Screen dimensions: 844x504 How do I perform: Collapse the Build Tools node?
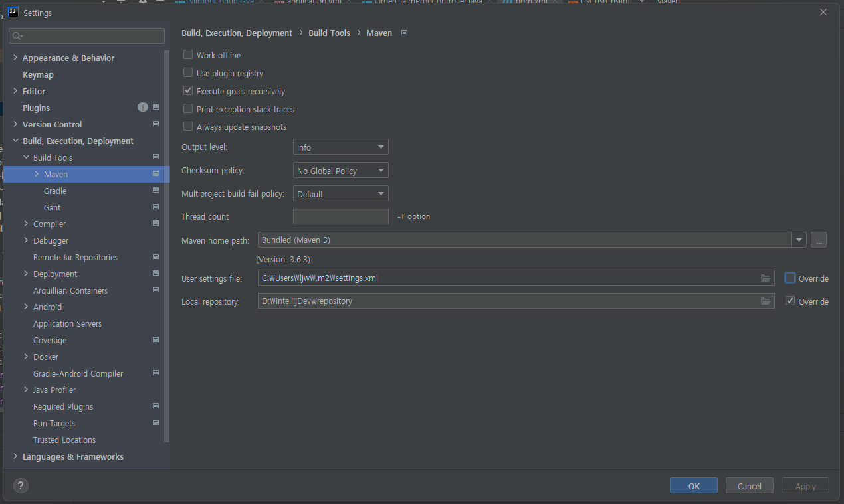tap(26, 157)
